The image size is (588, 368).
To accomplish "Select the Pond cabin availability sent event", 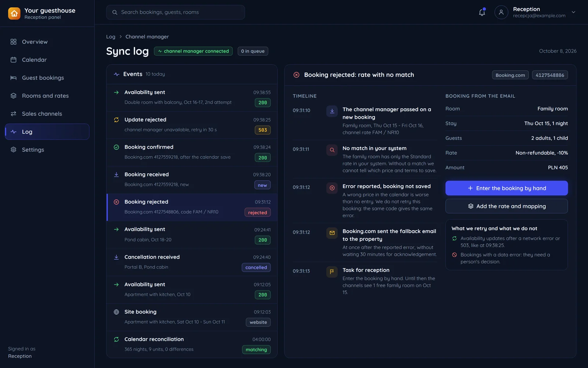I will point(192,235).
